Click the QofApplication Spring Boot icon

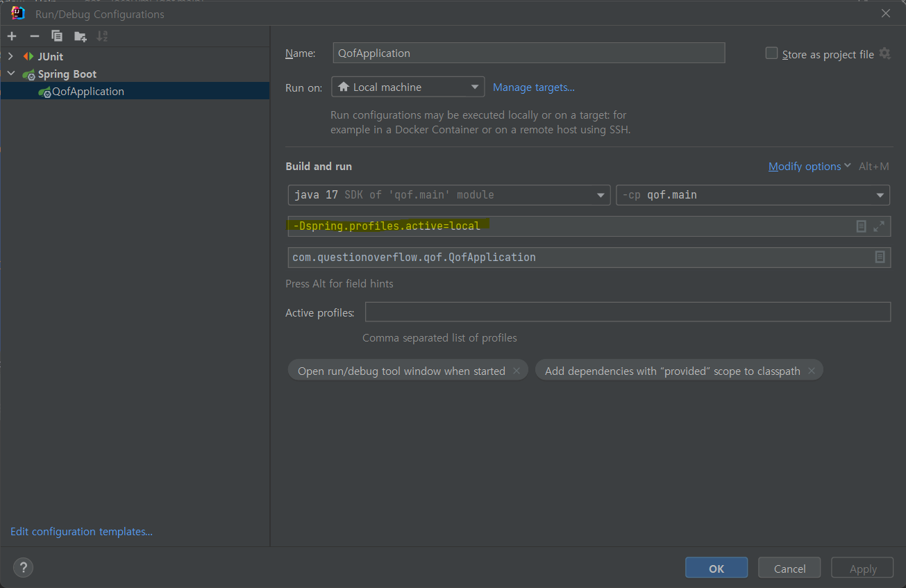point(45,92)
